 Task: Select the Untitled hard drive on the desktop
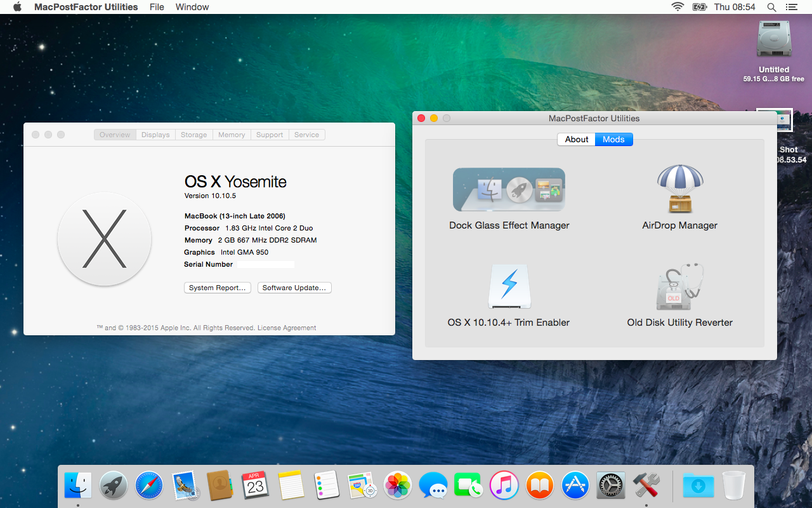point(774,39)
